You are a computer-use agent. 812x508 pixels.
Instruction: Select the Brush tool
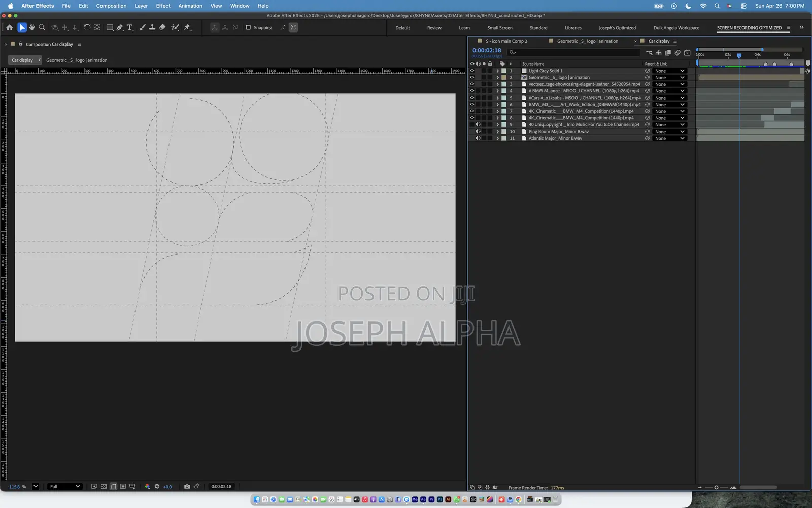click(x=142, y=27)
